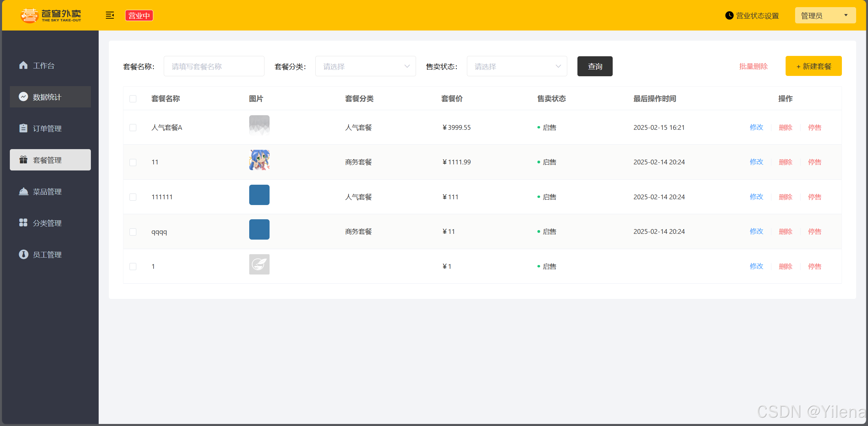The width and height of the screenshot is (868, 426).
Task: Expand the 售卖状态 dropdown
Action: (517, 66)
